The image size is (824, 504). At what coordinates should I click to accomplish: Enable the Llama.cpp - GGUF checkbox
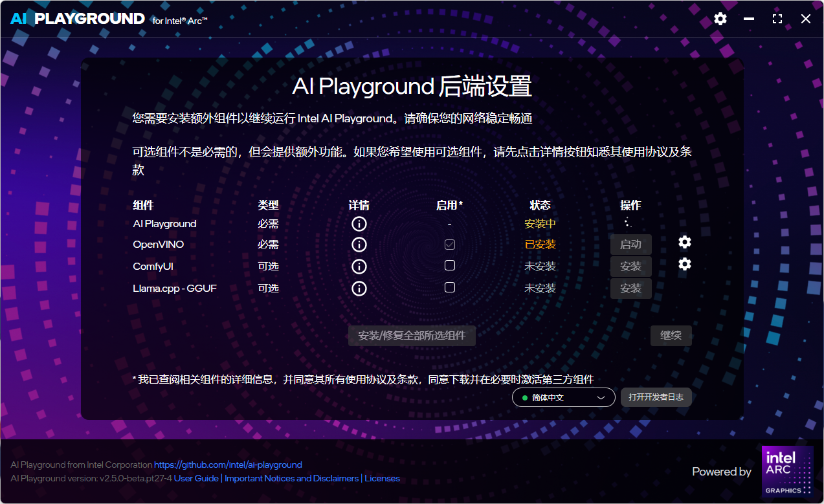tap(450, 287)
